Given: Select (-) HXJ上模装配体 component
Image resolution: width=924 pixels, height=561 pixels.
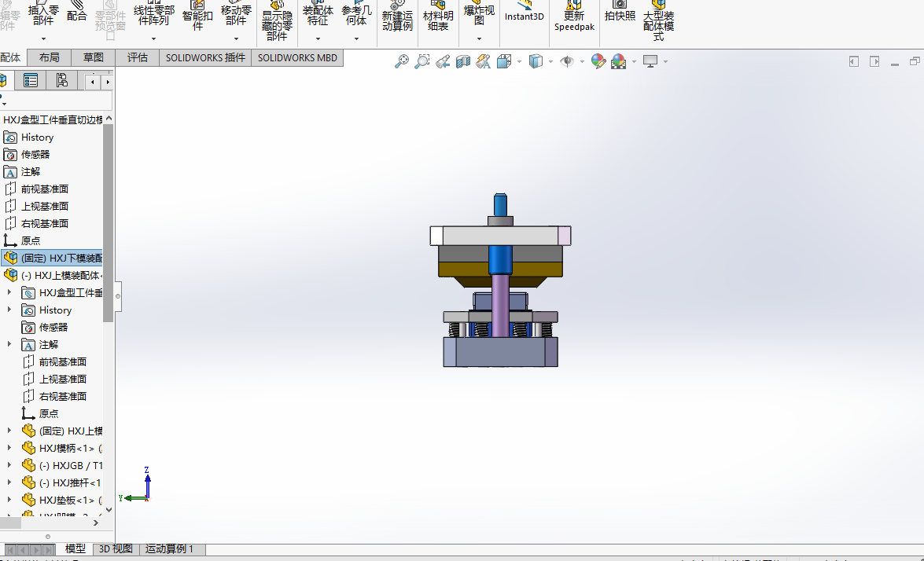Looking at the screenshot, I should tap(52, 276).
